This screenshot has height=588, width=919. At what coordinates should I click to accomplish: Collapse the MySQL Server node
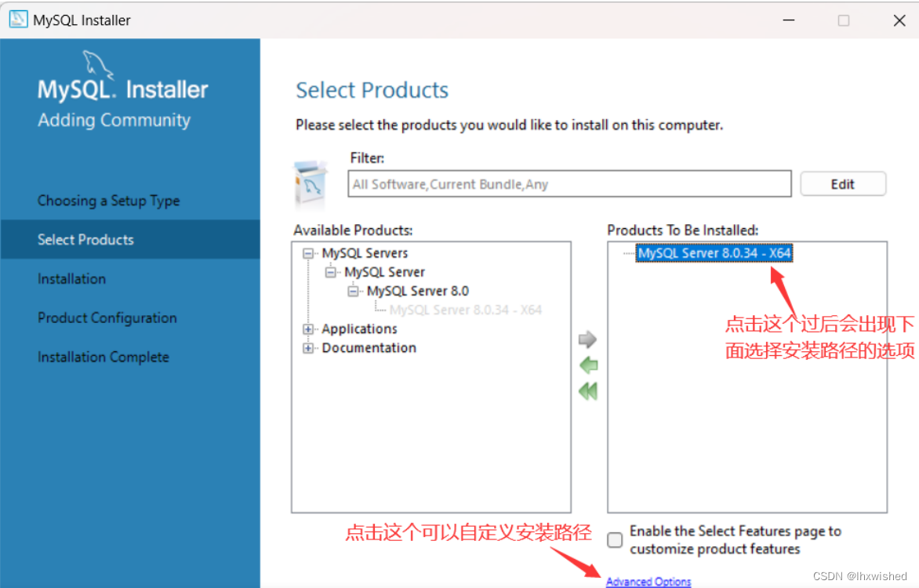tap(331, 272)
